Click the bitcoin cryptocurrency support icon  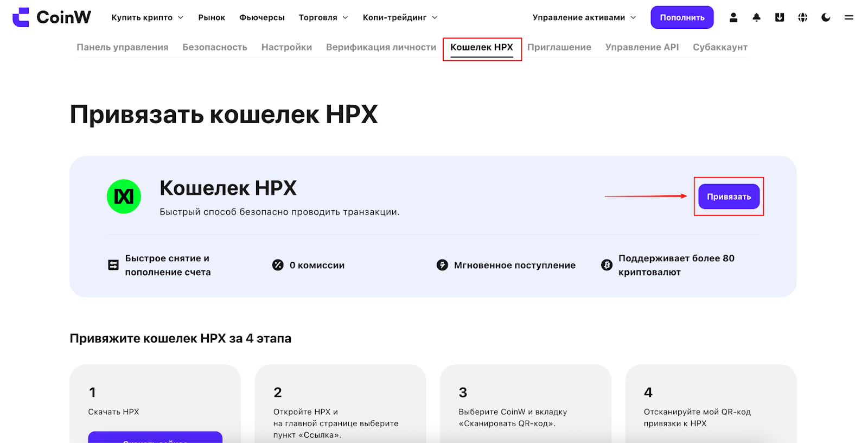tap(607, 265)
